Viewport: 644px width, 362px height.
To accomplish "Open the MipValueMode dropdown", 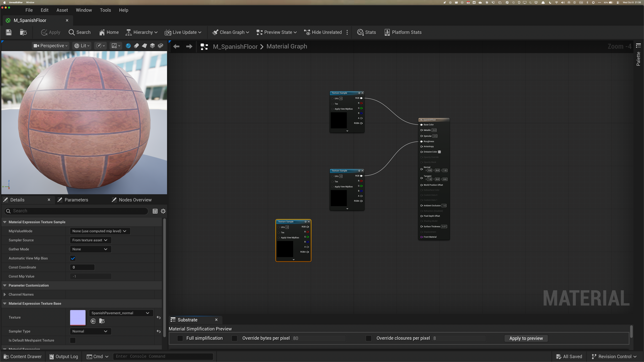I will coord(100,231).
